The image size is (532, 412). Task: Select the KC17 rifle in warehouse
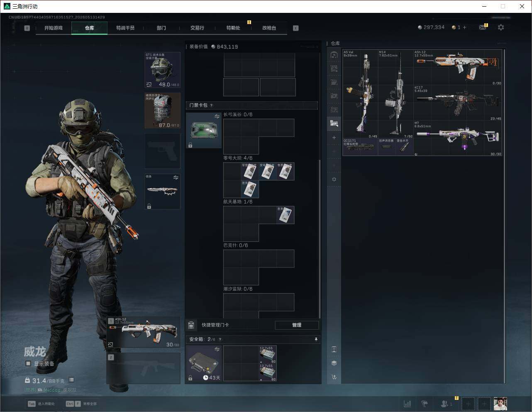[458, 103]
